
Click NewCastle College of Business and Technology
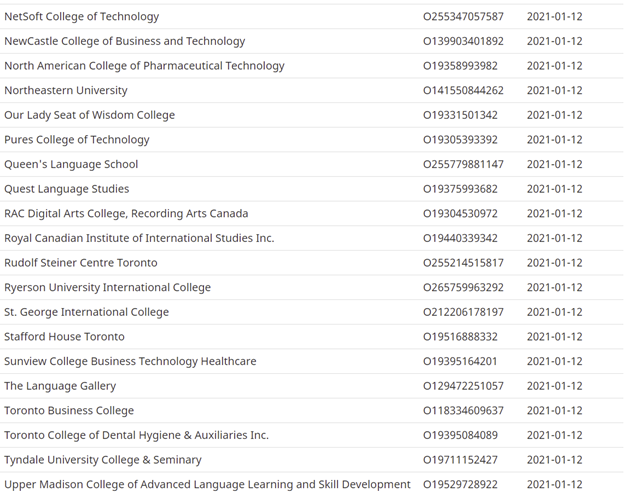tap(125, 41)
